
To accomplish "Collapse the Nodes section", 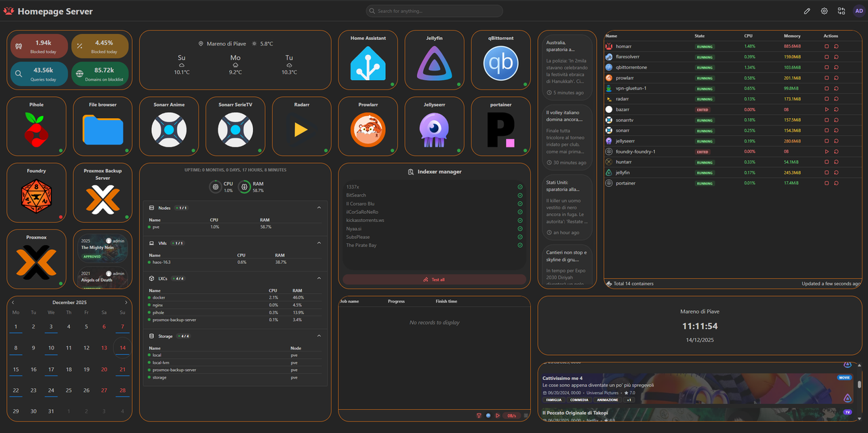I will tap(319, 208).
